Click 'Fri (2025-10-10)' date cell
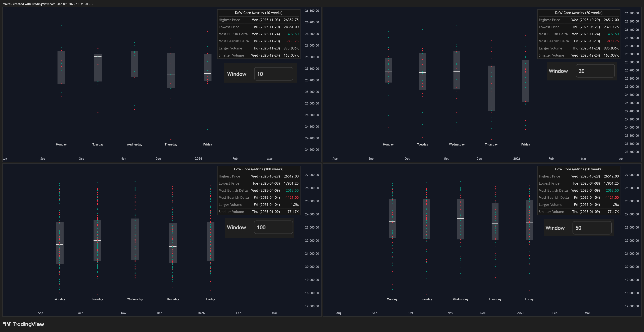This screenshot has width=644, height=332. point(587,41)
